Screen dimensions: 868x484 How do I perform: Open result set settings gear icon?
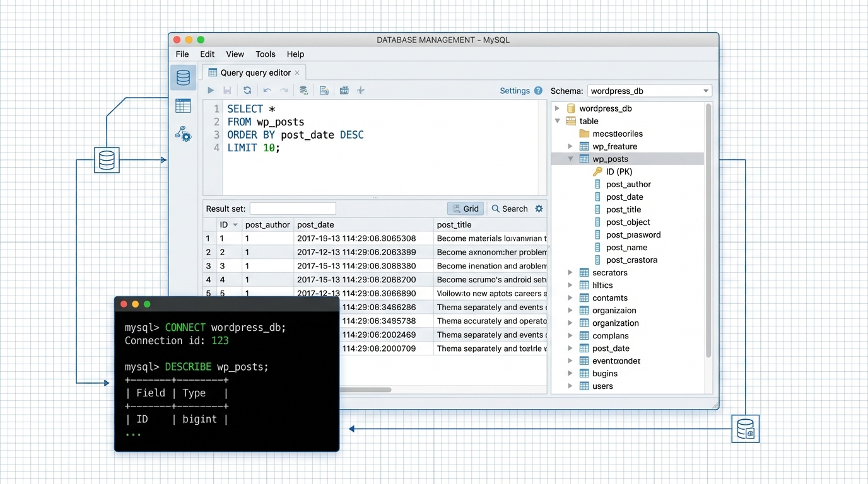[x=539, y=209]
